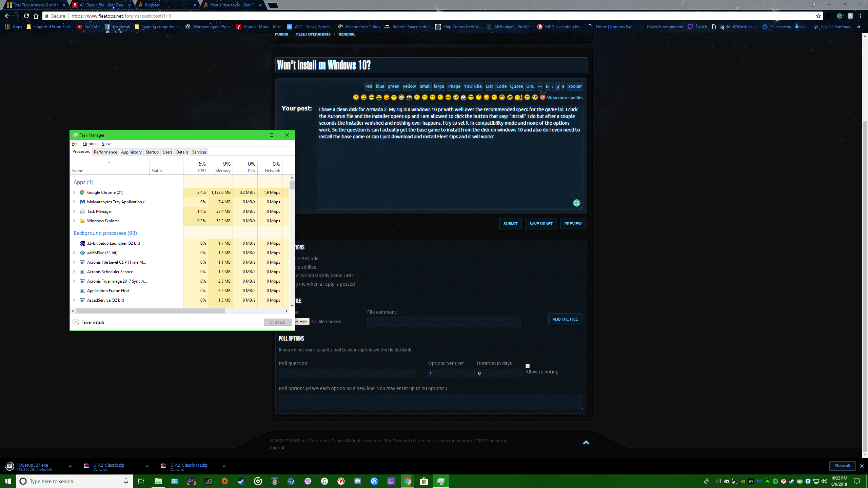This screenshot has width=868, height=488.
Task: Toggle the Allow re-voting checkbox
Action: (527, 366)
